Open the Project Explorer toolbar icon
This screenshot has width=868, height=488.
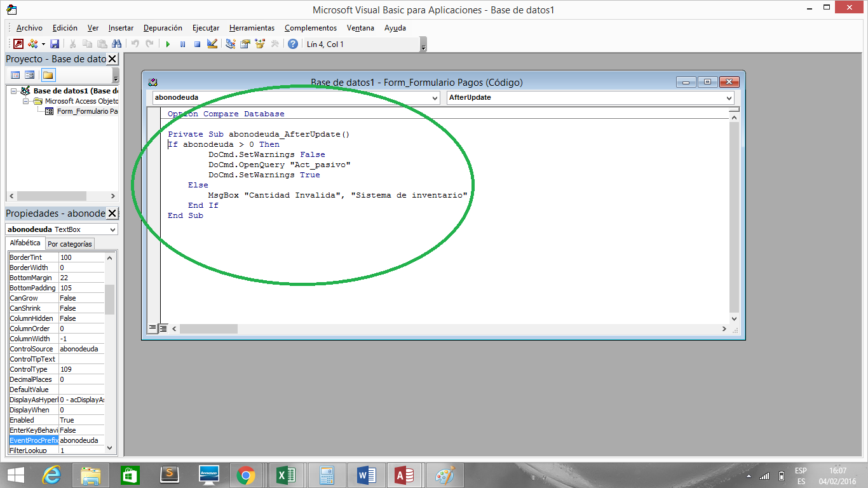[x=231, y=44]
